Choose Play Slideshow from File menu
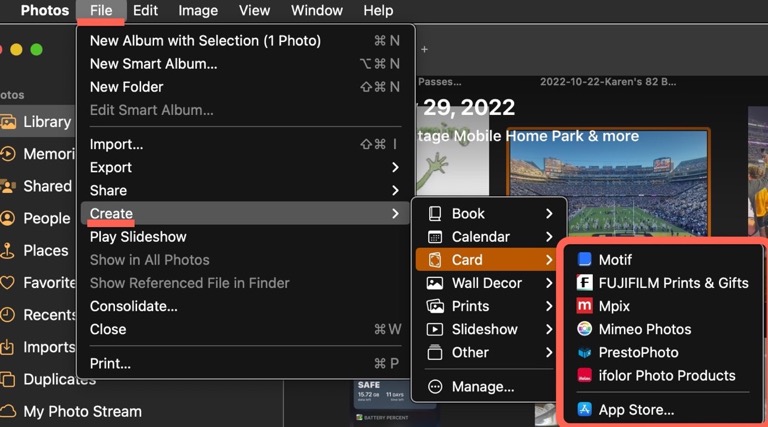768x427 pixels. click(138, 237)
